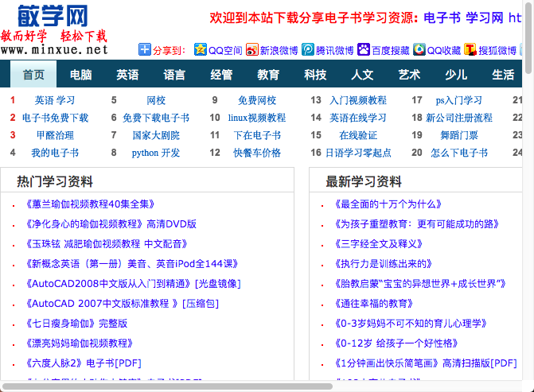The height and width of the screenshot is (392, 534).
Task: Go to the 科技 navigation tab
Action: [315, 75]
